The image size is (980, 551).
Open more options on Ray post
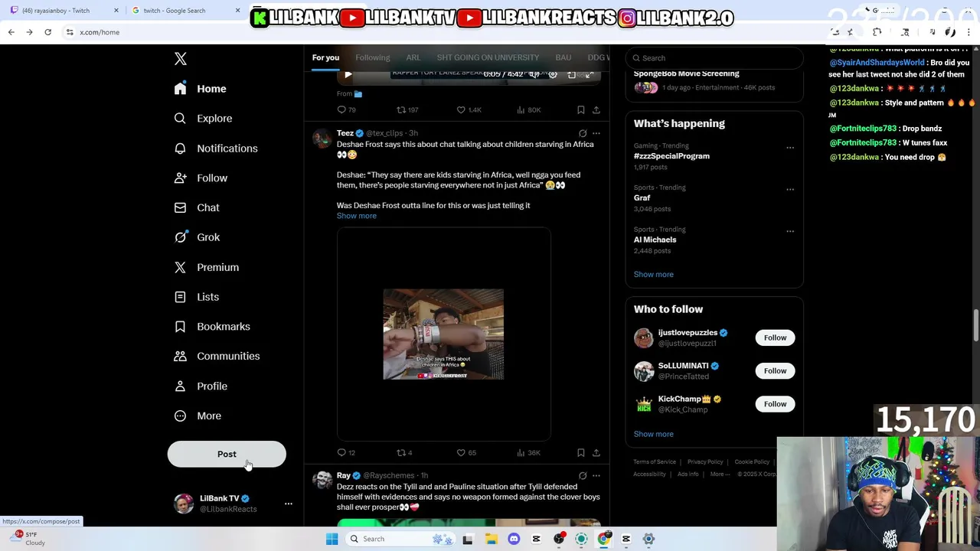pos(596,476)
